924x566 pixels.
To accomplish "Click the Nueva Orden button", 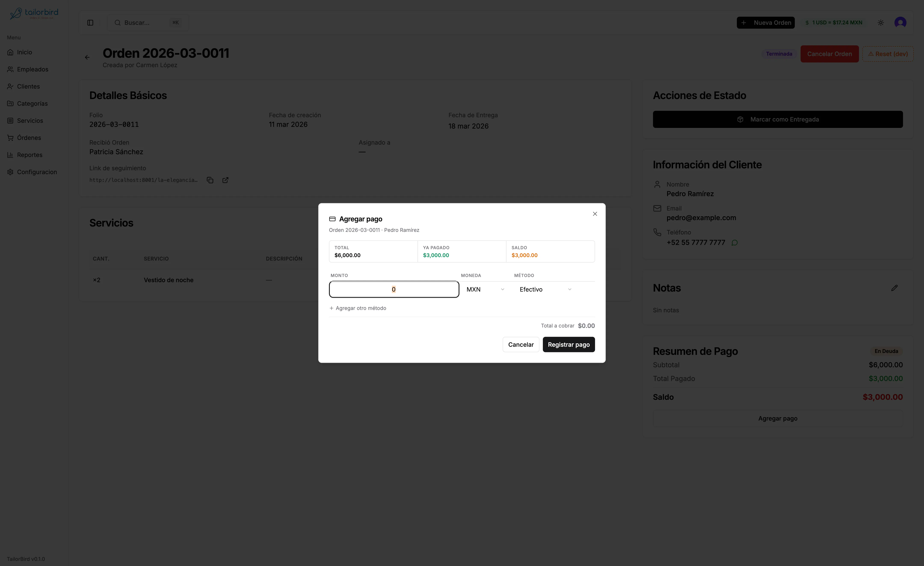I will coord(765,22).
